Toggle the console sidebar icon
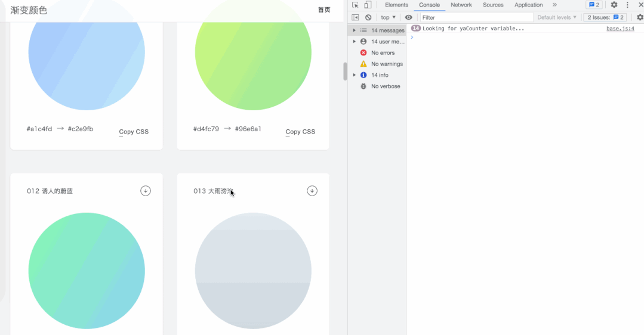The image size is (644, 335). pyautogui.click(x=355, y=17)
